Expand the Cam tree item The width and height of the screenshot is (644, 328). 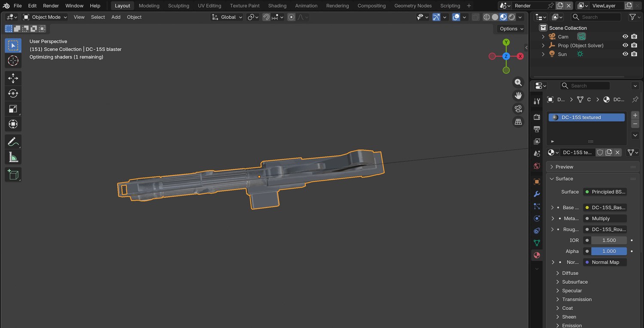[543, 37]
